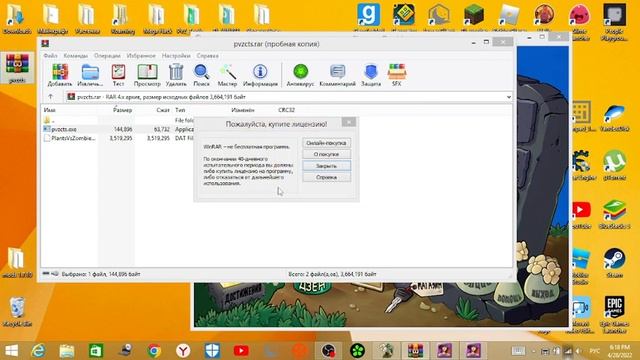Click the Справка button in license dialog

tap(326, 177)
